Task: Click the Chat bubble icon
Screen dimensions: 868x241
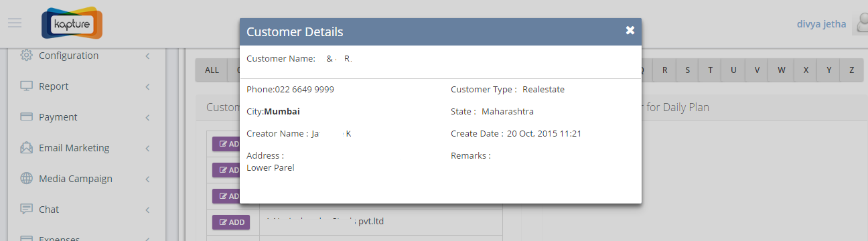Action: (x=27, y=210)
